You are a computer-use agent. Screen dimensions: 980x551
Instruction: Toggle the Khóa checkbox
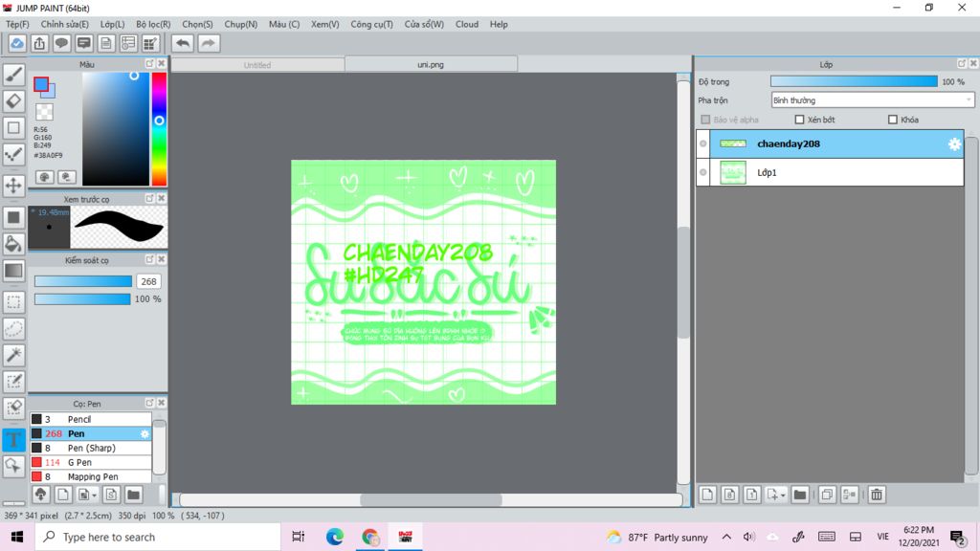(893, 120)
